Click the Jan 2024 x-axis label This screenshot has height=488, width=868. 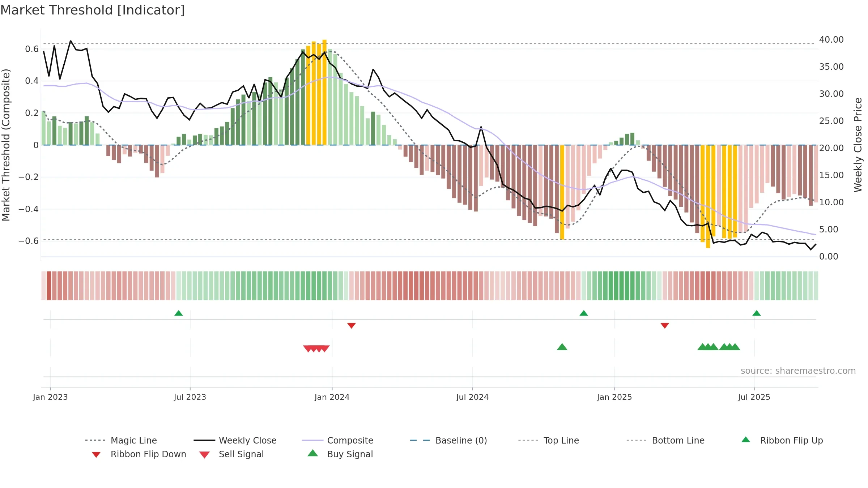[x=332, y=397]
